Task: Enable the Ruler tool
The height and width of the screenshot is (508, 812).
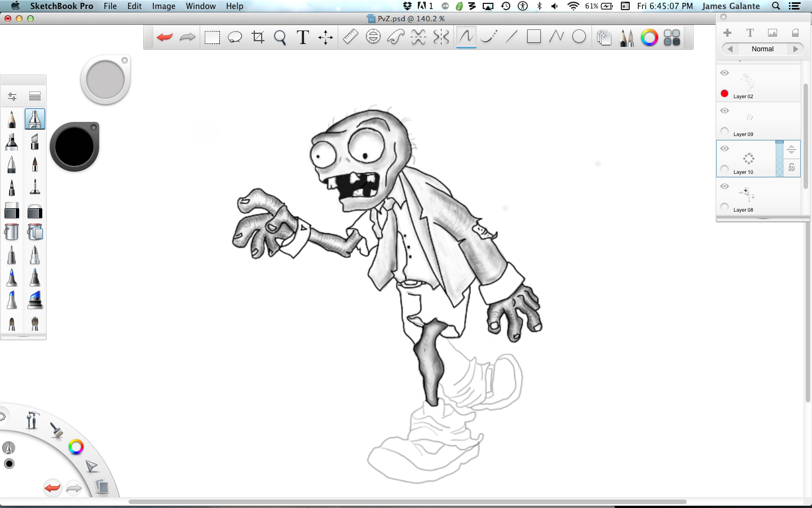Action: tap(350, 37)
